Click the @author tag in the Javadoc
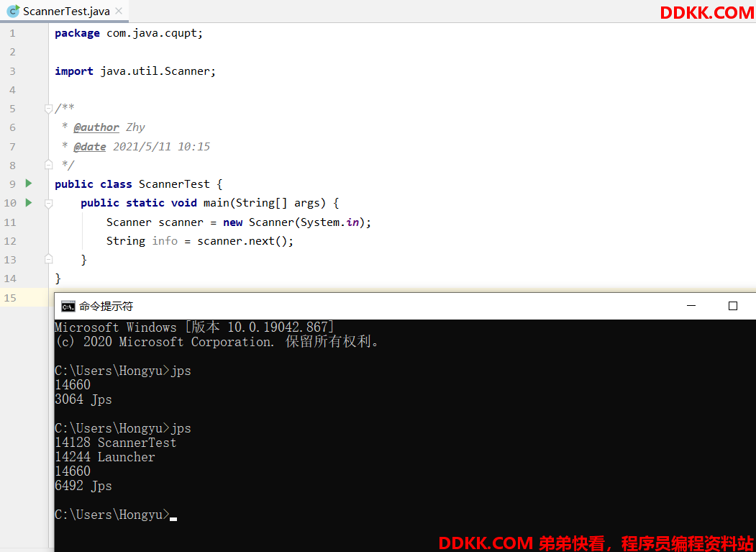This screenshot has width=756, height=552. click(x=96, y=127)
